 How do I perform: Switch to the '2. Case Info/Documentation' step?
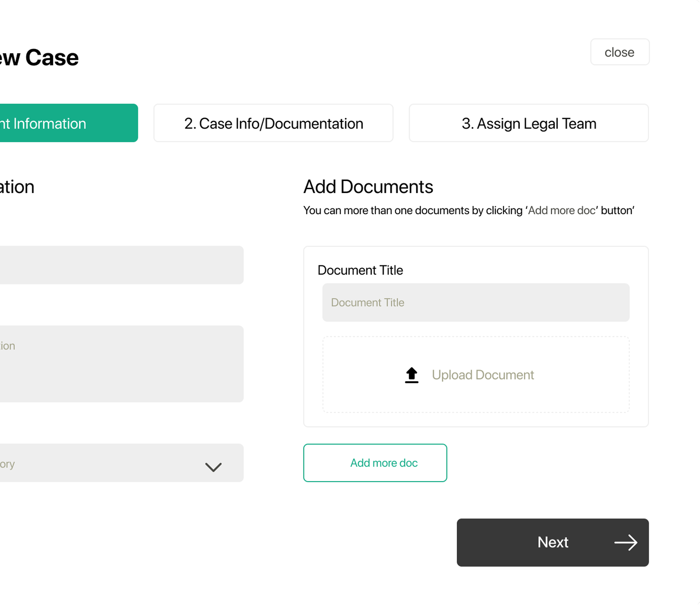[x=273, y=123]
